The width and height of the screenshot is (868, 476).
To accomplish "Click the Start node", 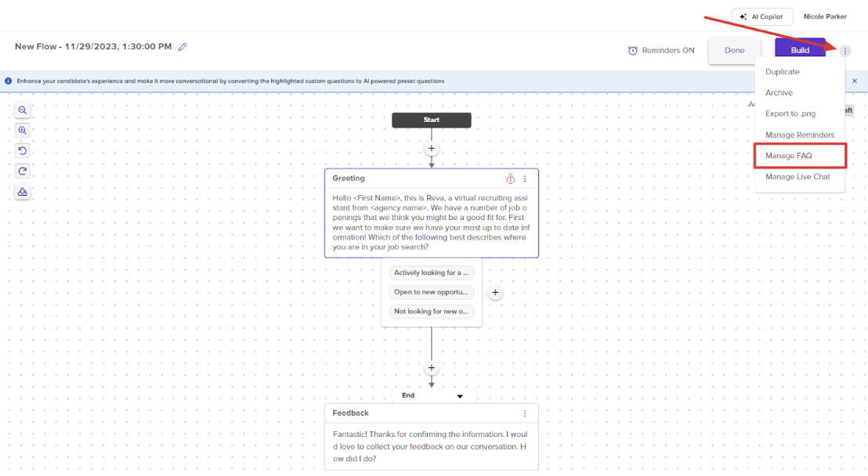I will pos(432,120).
